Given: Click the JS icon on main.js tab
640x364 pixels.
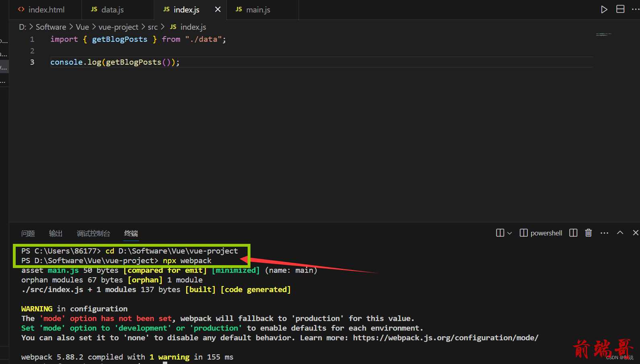Looking at the screenshot, I should pyautogui.click(x=239, y=9).
